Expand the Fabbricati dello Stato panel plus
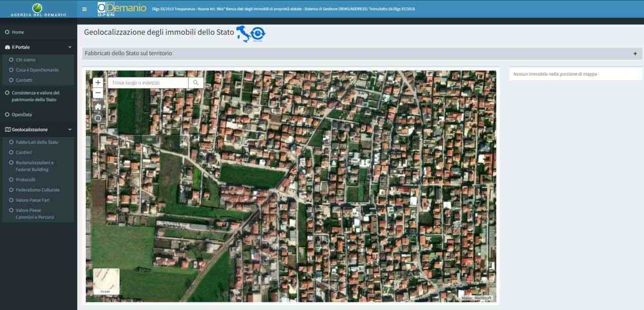This screenshot has width=644, height=310. 635,54
